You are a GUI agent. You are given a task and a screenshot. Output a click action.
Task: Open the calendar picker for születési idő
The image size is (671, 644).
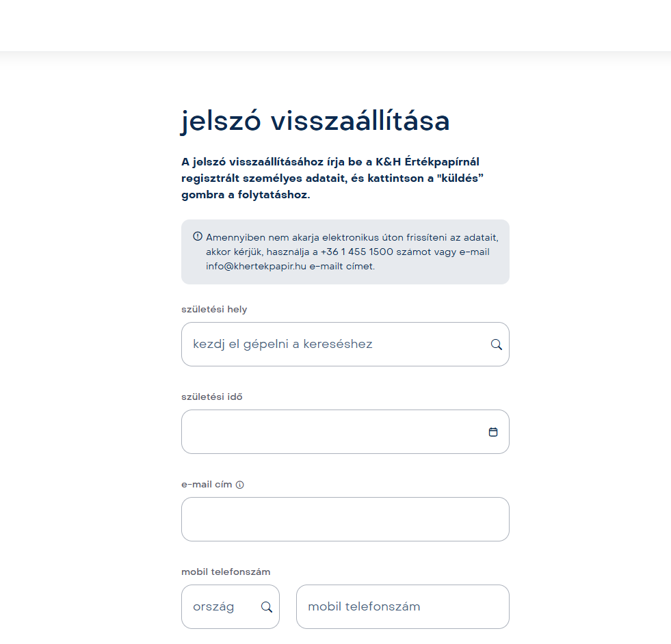[493, 432]
